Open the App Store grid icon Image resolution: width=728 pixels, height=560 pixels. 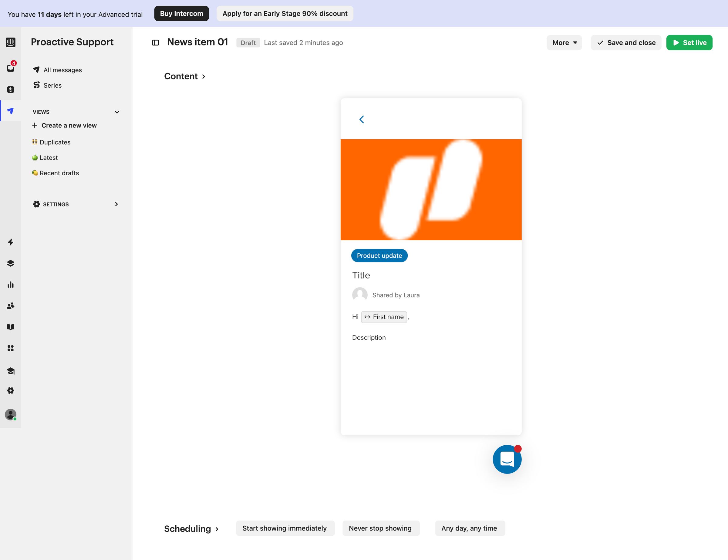pyautogui.click(x=10, y=348)
